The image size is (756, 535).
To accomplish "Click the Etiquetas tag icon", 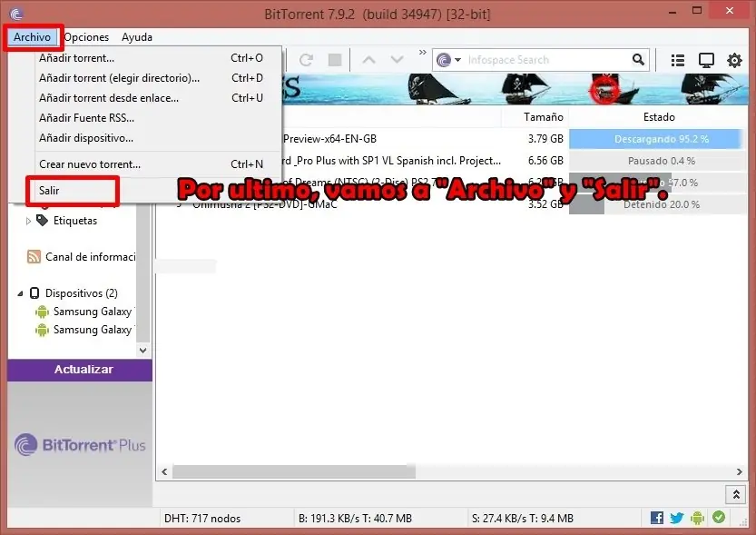I will (43, 221).
